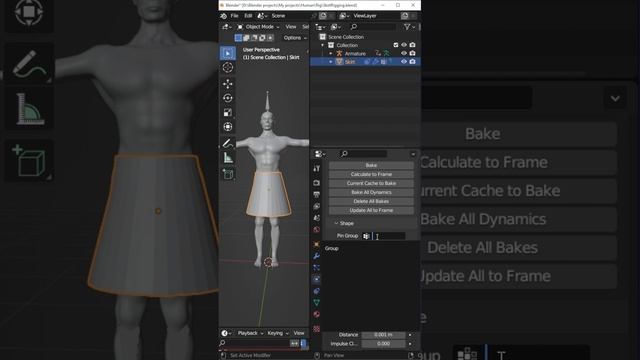Expand the Skirt row in outliner

pos(331,62)
